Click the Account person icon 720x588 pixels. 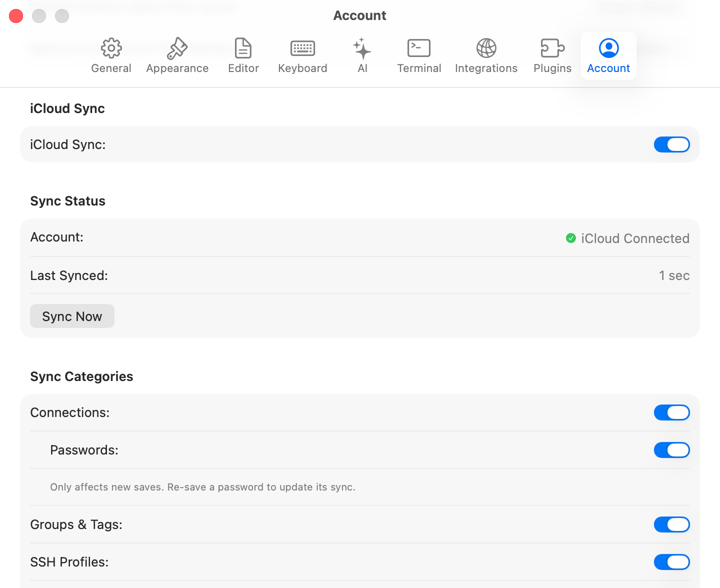(608, 48)
